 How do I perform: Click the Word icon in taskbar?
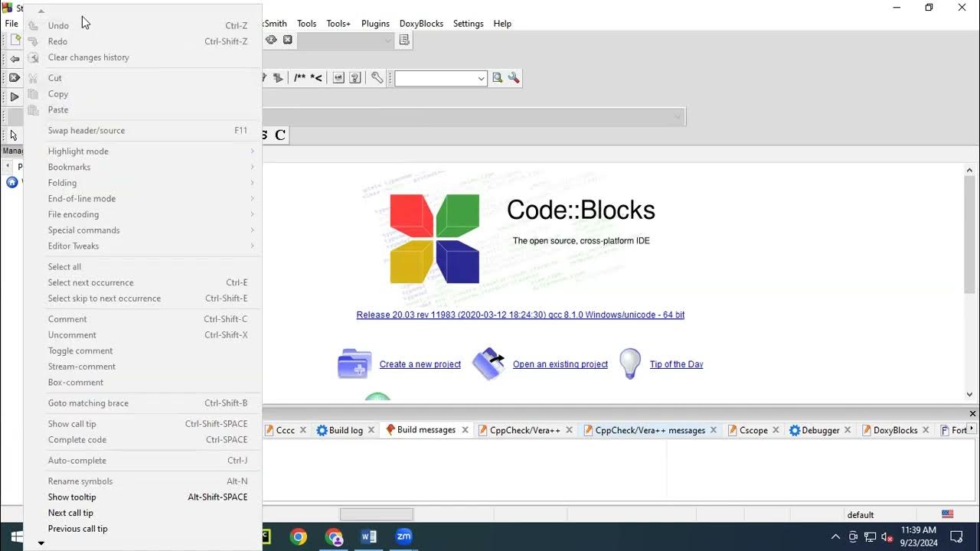tap(369, 536)
